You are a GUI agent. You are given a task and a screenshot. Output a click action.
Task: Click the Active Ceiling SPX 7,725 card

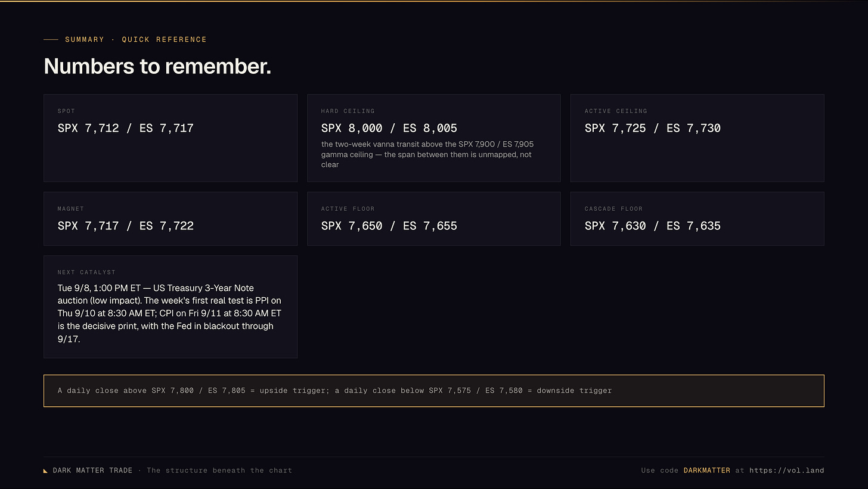point(697,138)
